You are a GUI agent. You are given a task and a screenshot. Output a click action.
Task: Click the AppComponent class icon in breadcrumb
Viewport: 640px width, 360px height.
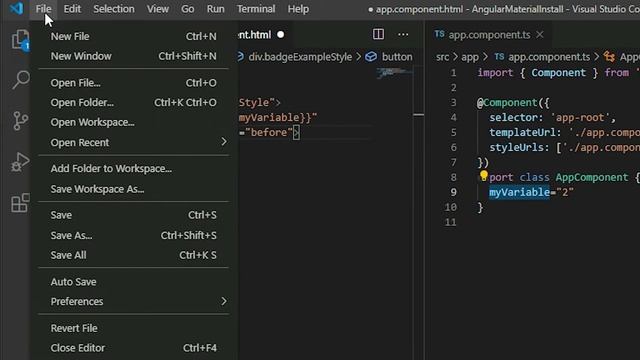click(609, 57)
